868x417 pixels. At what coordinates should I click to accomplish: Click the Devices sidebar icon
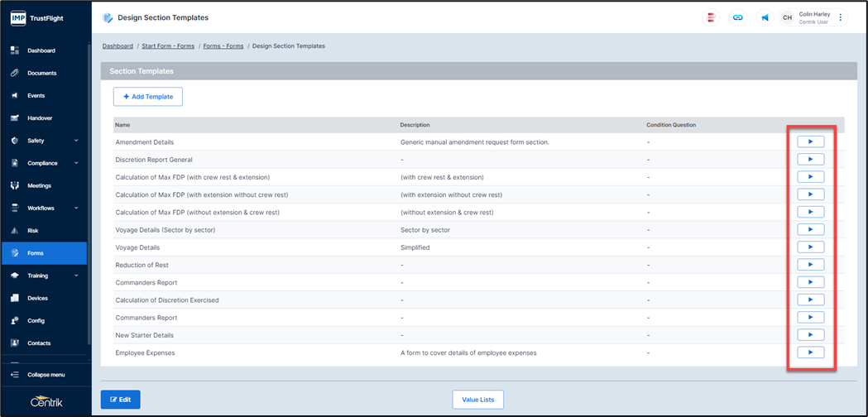point(15,298)
